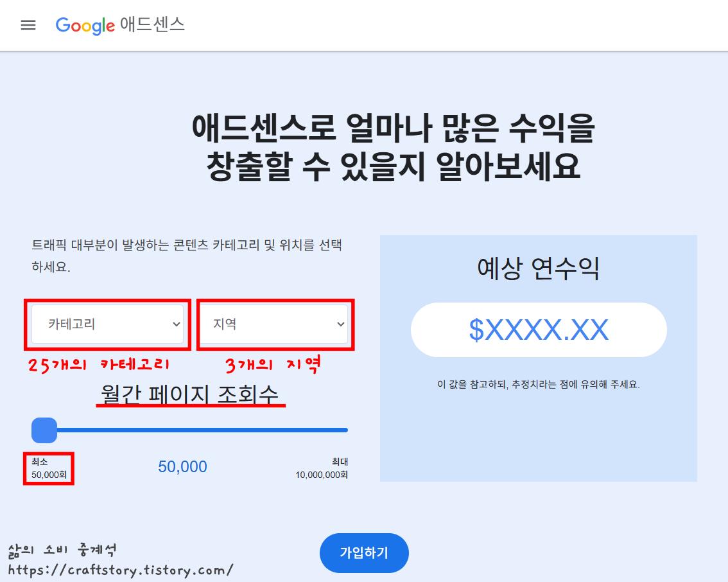The image size is (728, 582).
Task: Click the 최소 50,000회 label
Action: click(49, 468)
